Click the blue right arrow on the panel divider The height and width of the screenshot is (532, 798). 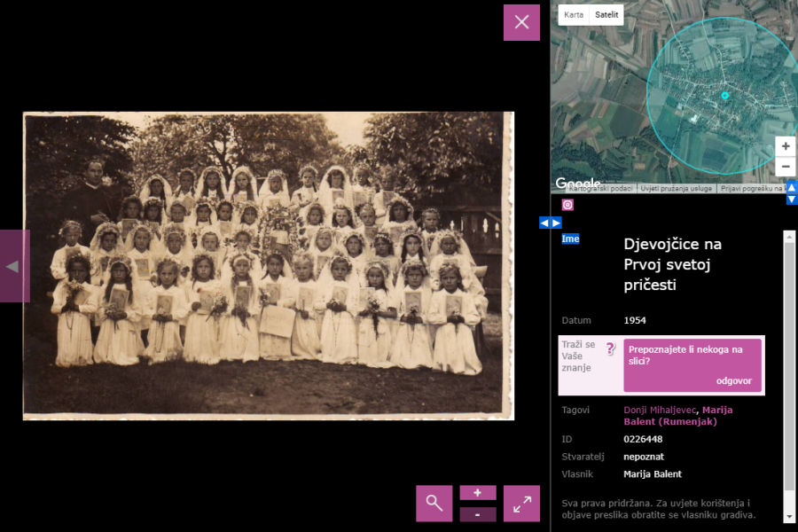click(x=556, y=223)
